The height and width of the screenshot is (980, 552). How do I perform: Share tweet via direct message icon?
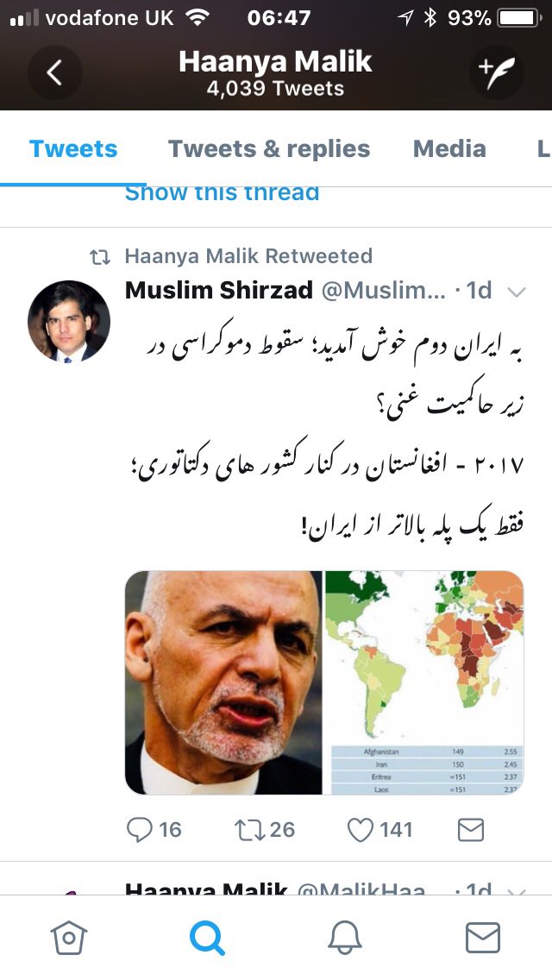[471, 829]
